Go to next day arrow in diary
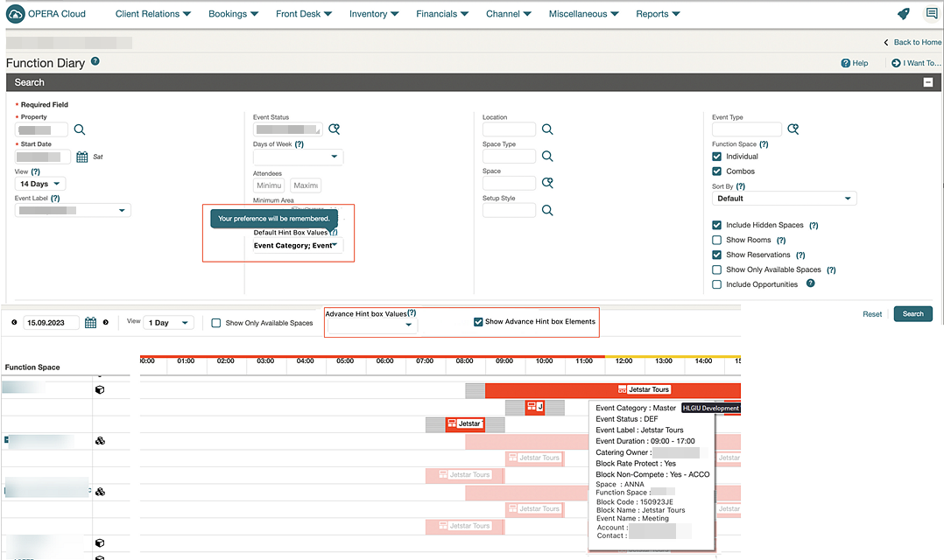 point(105,322)
